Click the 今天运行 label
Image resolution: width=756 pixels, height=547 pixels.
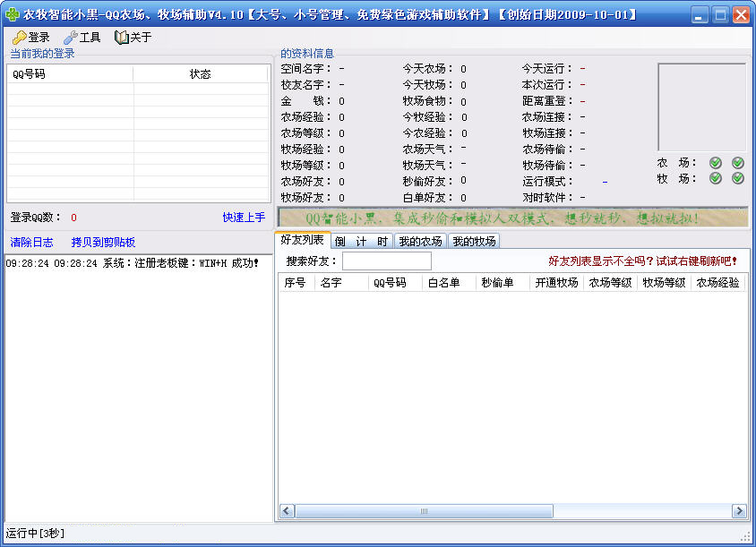[x=547, y=68]
